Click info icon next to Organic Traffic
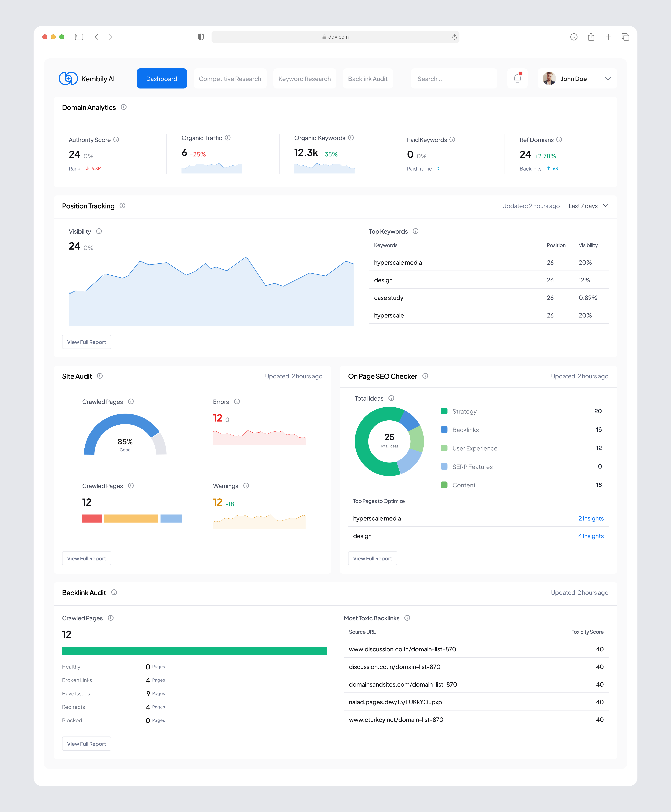Screen dimensions: 671x812 [228, 138]
